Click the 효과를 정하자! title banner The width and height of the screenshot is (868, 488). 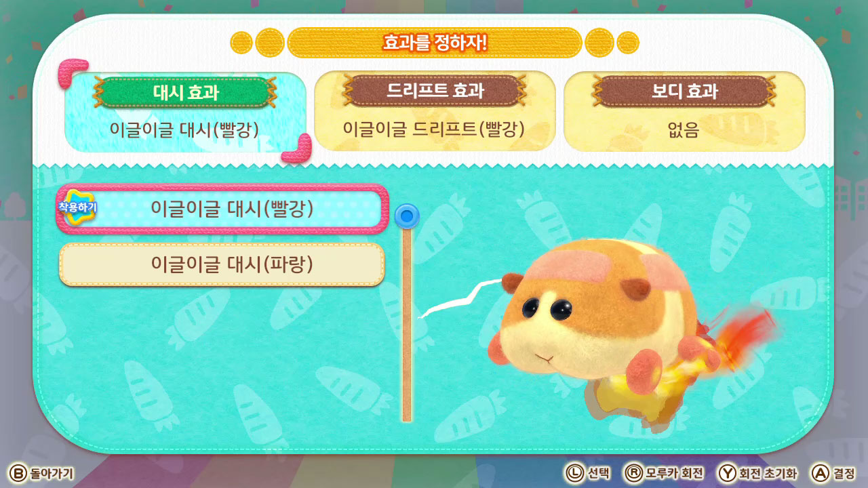(435, 43)
